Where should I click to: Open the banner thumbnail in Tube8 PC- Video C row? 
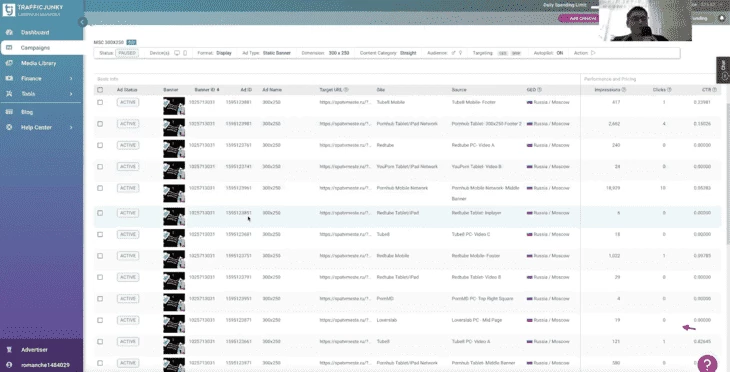click(x=174, y=238)
